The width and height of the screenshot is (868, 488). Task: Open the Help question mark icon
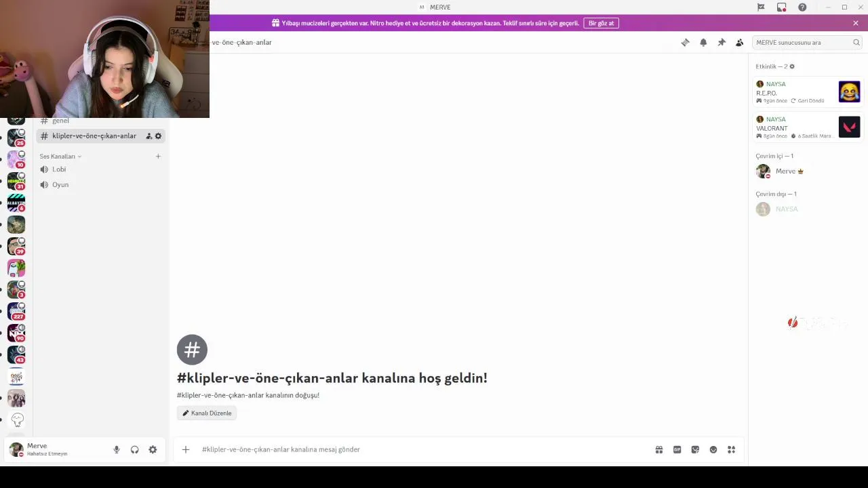point(802,7)
